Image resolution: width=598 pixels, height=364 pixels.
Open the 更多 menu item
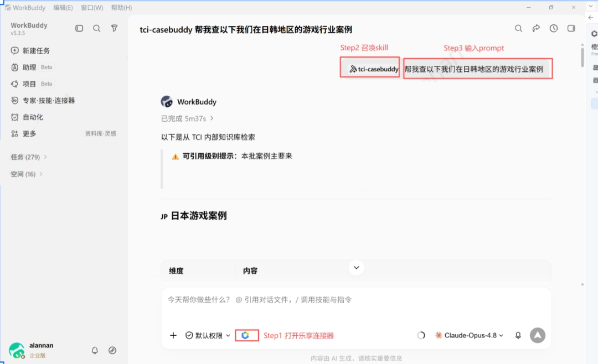[24, 134]
